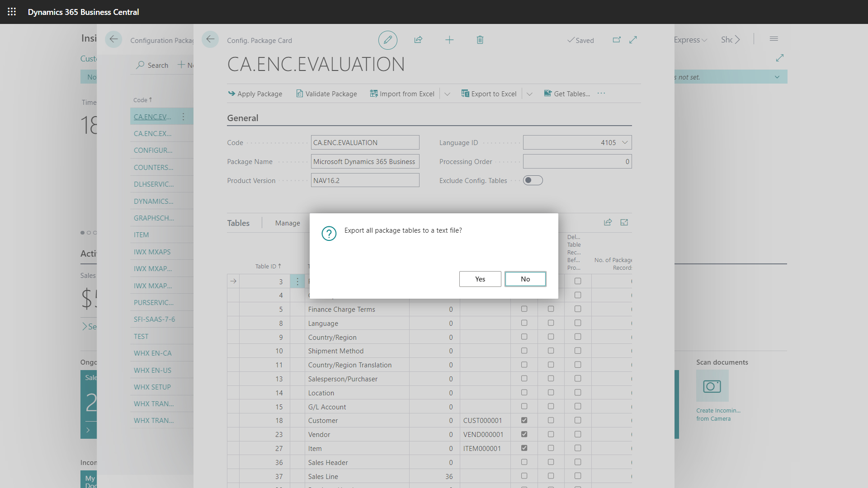The height and width of the screenshot is (488, 868).
Task: Create new record with plus icon
Action: coord(449,40)
